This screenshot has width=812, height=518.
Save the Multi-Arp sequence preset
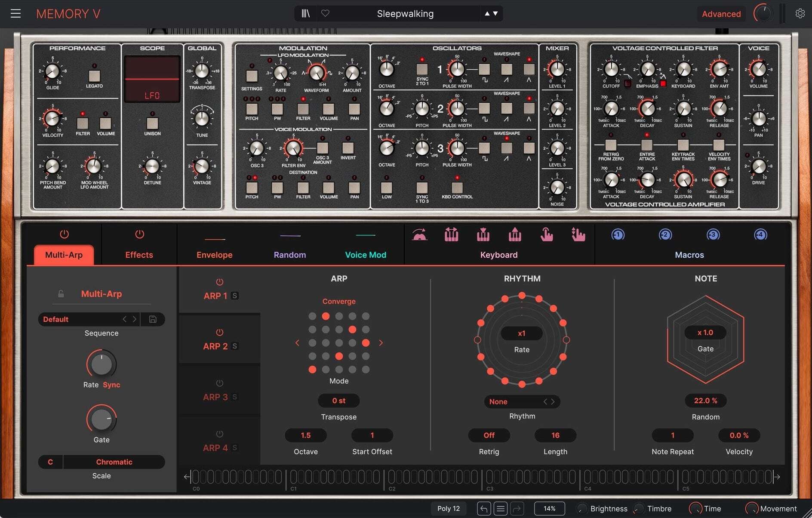click(x=153, y=319)
